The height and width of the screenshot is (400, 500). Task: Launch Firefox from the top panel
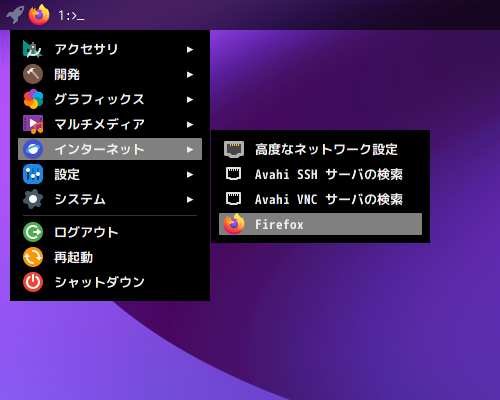(39, 15)
